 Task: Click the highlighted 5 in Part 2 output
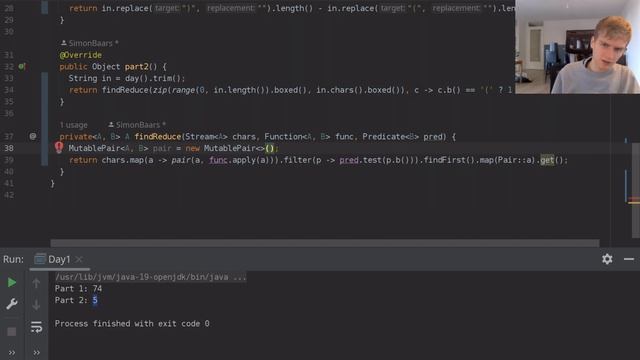[95, 300]
